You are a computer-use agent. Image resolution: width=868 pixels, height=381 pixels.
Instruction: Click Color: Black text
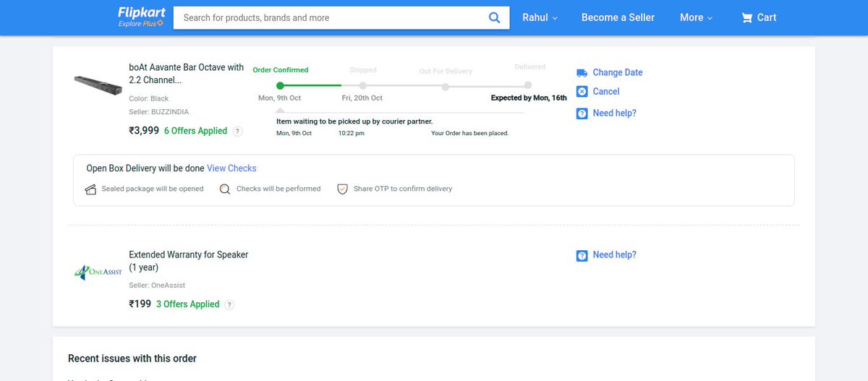(x=149, y=98)
